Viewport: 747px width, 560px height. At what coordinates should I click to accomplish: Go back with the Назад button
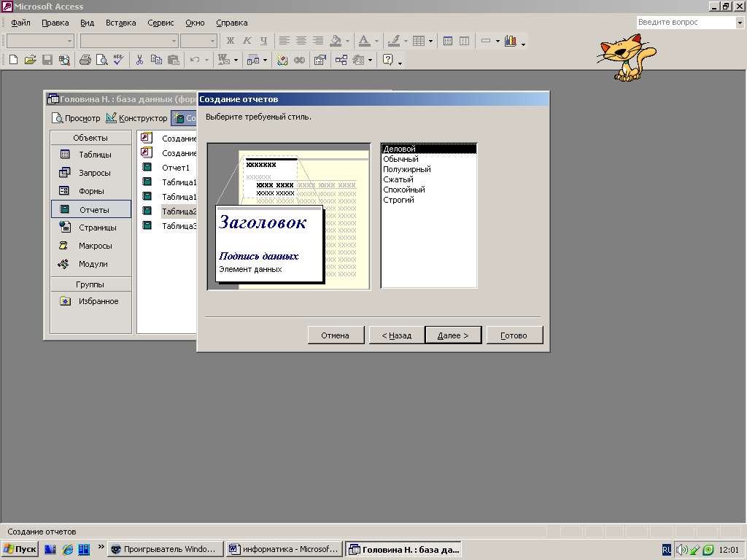point(396,335)
